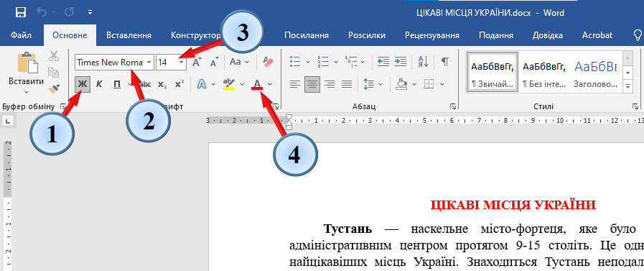
Task: Open the Файл tab
Action: (x=22, y=35)
